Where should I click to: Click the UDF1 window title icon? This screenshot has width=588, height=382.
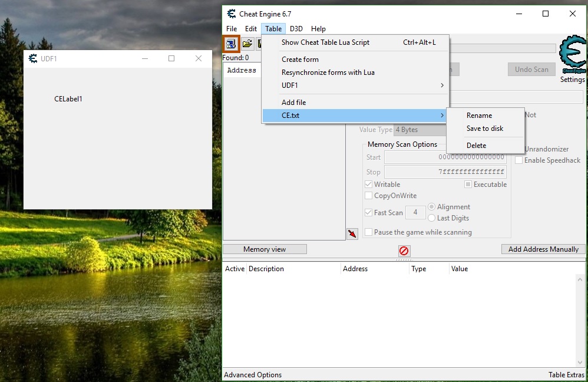pos(33,58)
